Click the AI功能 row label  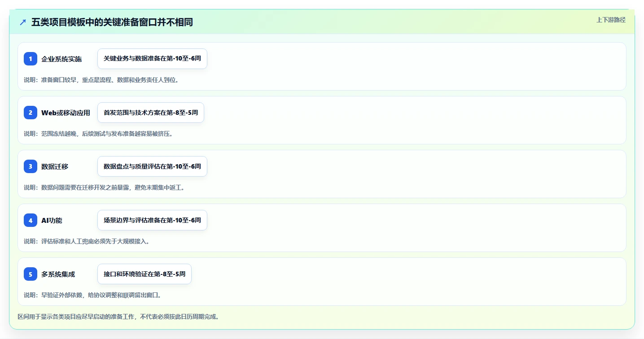point(52,221)
